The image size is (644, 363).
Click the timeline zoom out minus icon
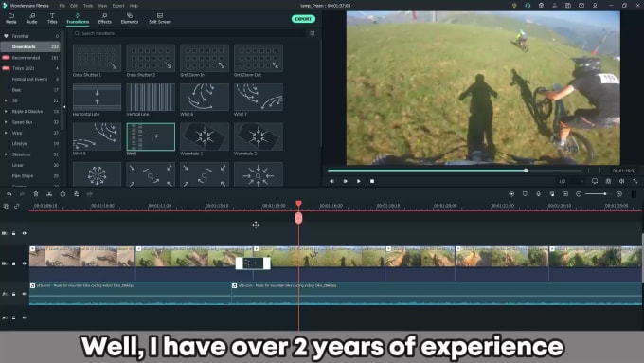coord(579,194)
